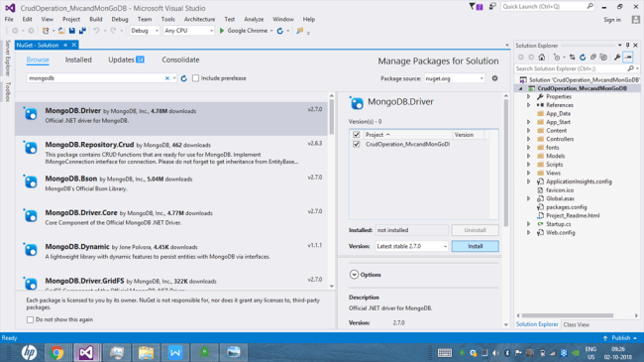644x362 pixels.
Task: Click the browser Refresh icon in toolbar
Action: coord(280,31)
